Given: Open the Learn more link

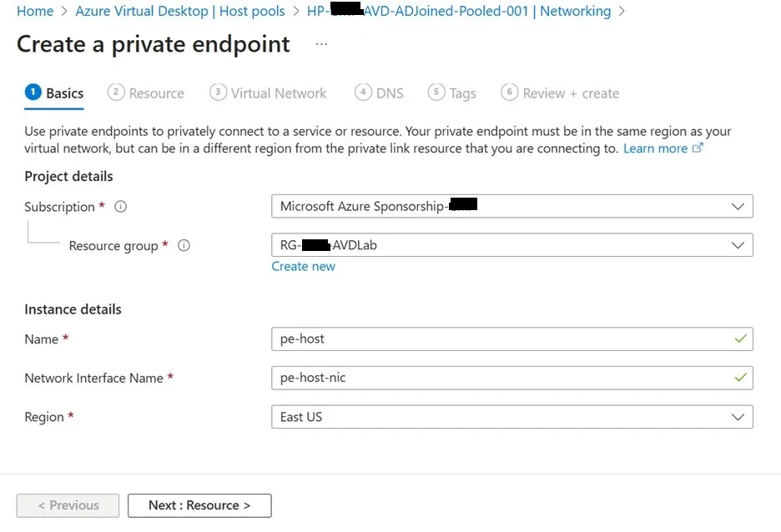Looking at the screenshot, I should tap(655, 148).
